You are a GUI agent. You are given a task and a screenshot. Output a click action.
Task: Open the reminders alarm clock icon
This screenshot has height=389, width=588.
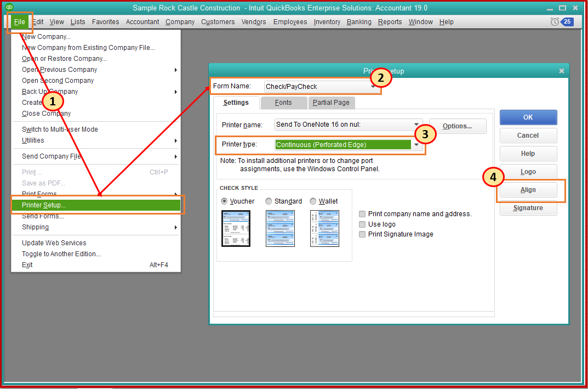555,22
